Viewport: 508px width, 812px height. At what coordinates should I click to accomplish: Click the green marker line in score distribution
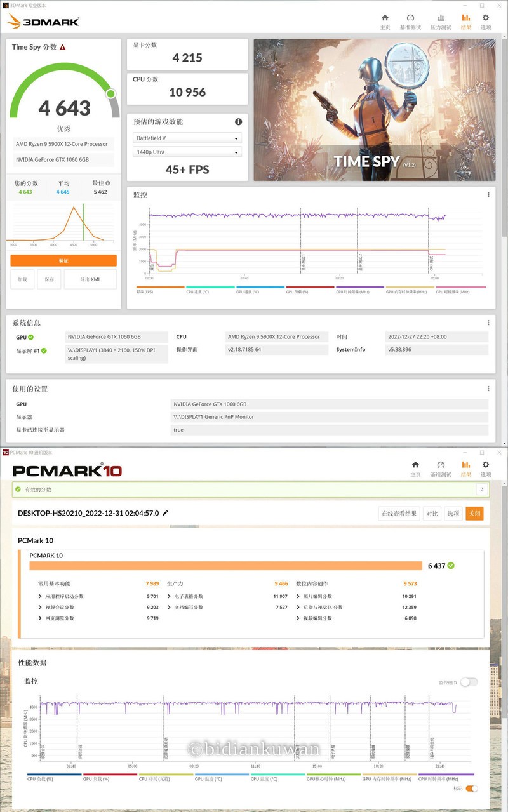(83, 222)
